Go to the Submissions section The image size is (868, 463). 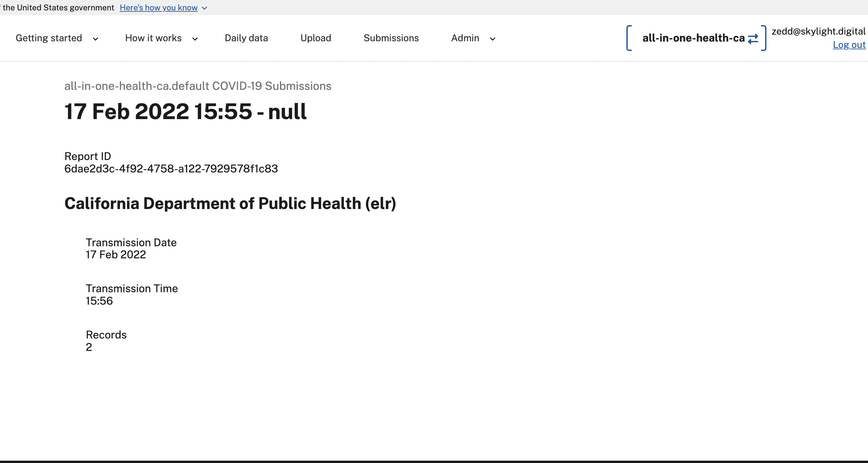click(x=391, y=38)
